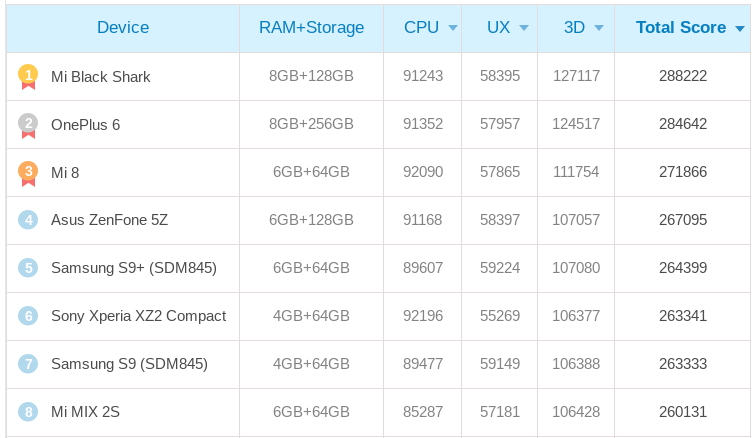
Task: Click the 8GB+128GB storage cell
Action: point(311,76)
